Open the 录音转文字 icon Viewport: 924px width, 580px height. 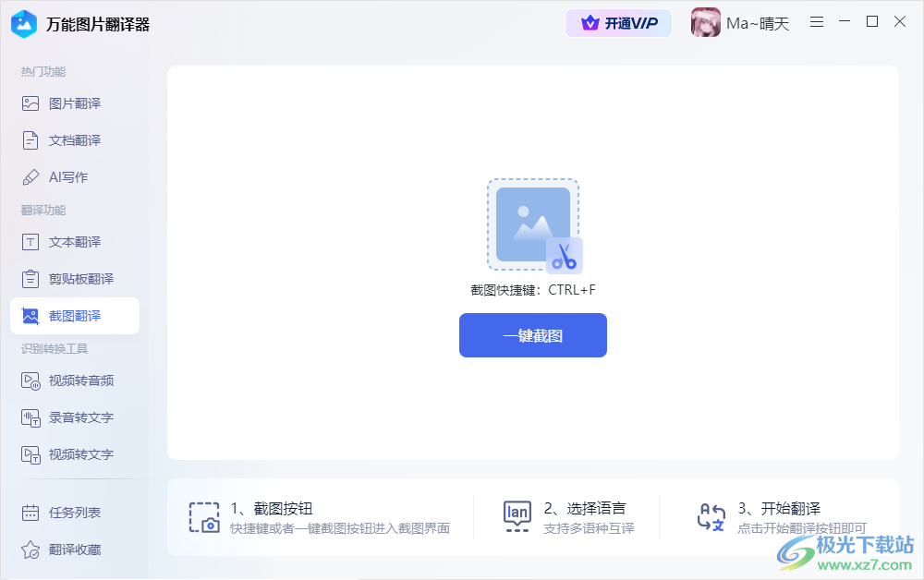pyautogui.click(x=30, y=418)
